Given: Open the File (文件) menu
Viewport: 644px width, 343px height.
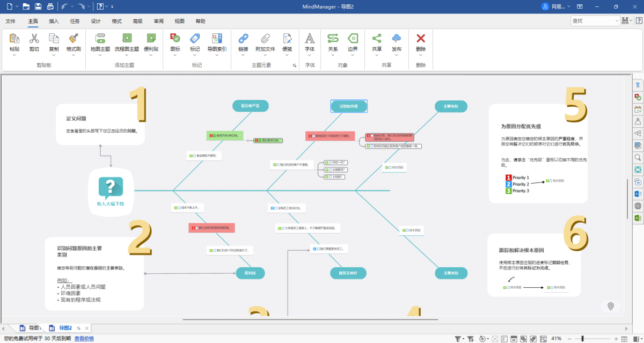Looking at the screenshot, I should click(x=10, y=21).
